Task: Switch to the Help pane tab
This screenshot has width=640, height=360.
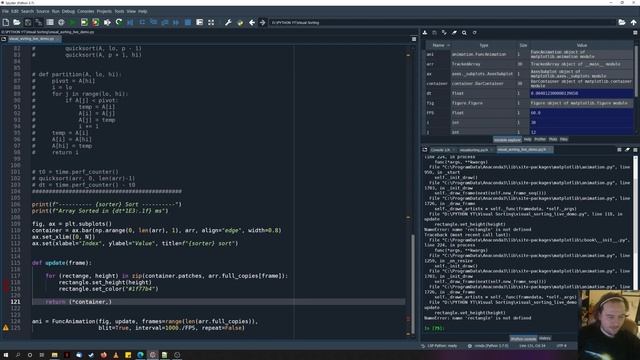Action: point(527,140)
